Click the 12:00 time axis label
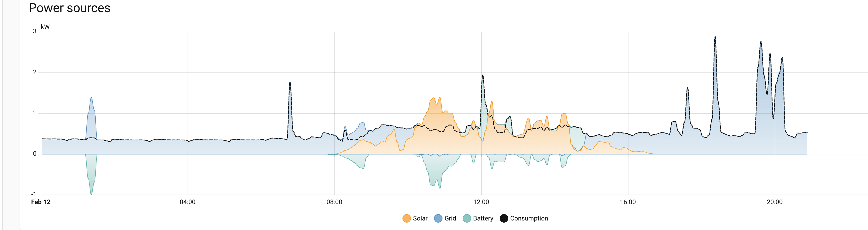Screen dimensions: 868x230 point(481,202)
